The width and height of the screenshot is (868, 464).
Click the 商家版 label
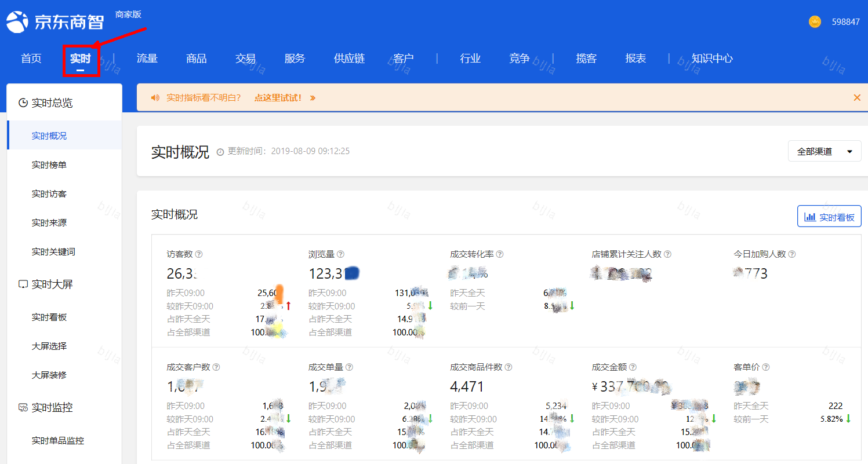tap(128, 14)
